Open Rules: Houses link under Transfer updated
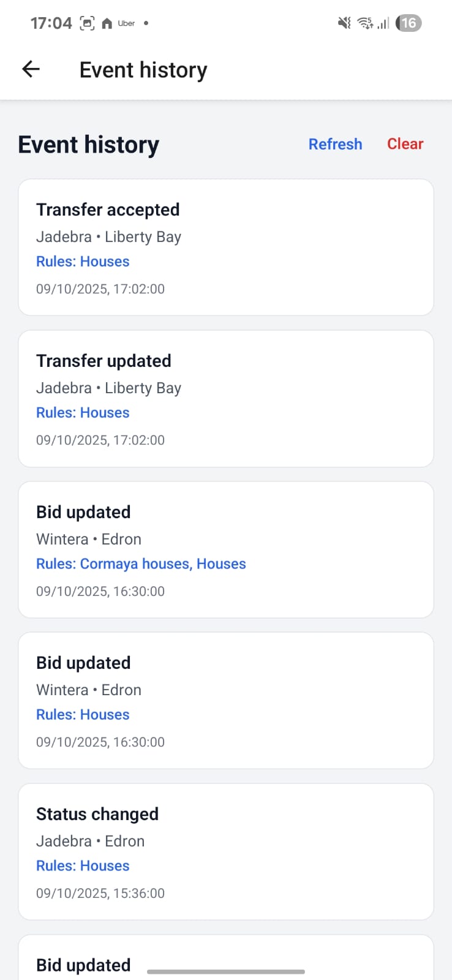Image resolution: width=452 pixels, height=980 pixels. (83, 413)
